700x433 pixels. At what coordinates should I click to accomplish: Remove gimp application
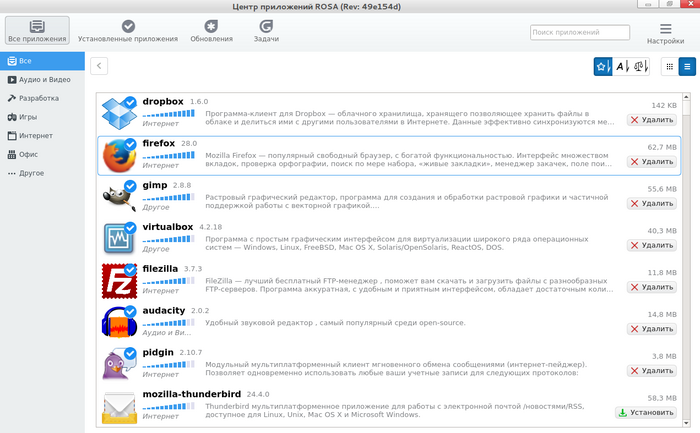pos(652,204)
